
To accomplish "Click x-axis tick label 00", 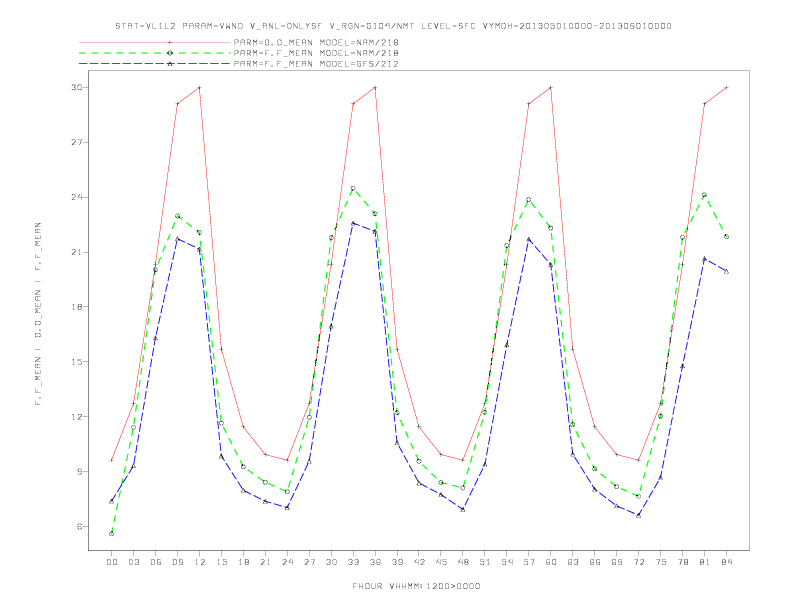I will pyautogui.click(x=112, y=562).
